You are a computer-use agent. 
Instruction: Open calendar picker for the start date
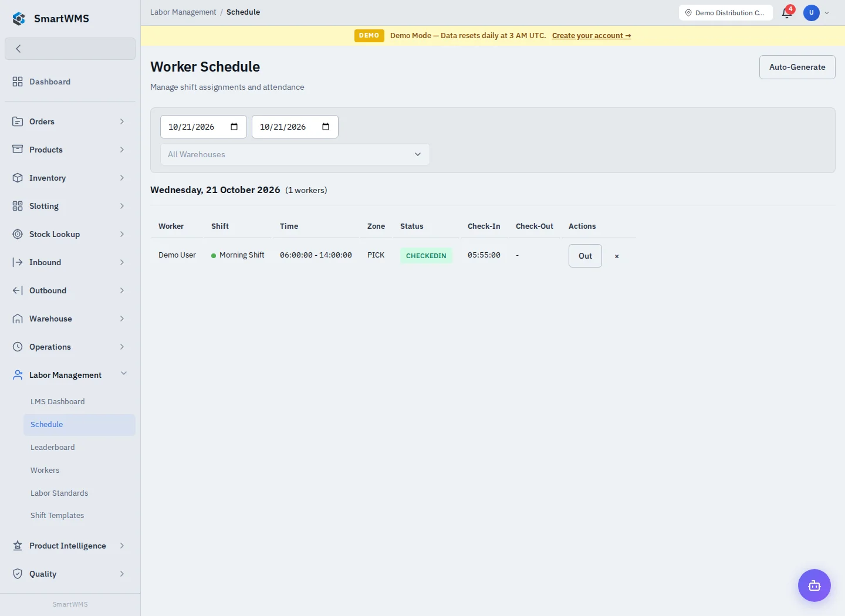point(234,127)
